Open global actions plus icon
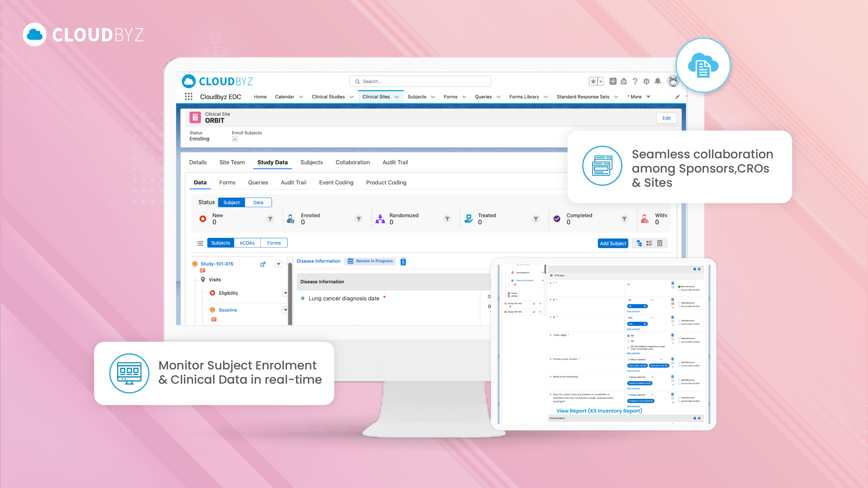The height and width of the screenshot is (488, 868). coord(613,82)
